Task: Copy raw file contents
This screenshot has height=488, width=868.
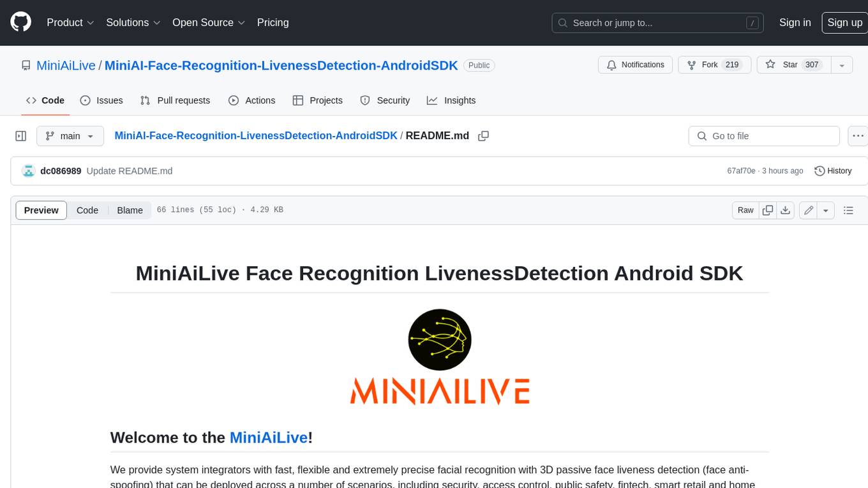Action: pyautogui.click(x=768, y=210)
